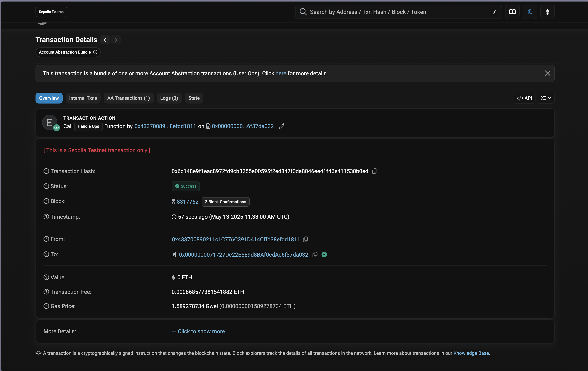The image size is (588, 371).
Task: Click the here link for more details
Action: click(x=281, y=73)
